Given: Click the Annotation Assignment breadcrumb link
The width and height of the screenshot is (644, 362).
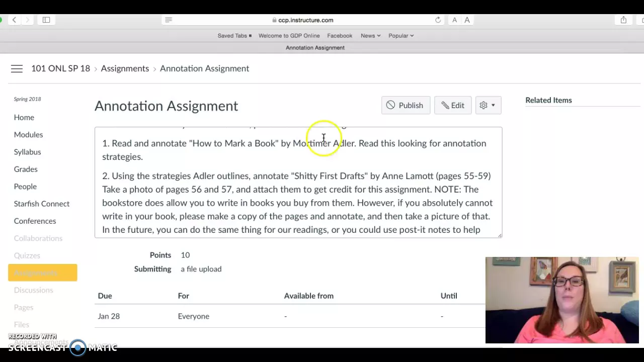Looking at the screenshot, I should coord(204,68).
